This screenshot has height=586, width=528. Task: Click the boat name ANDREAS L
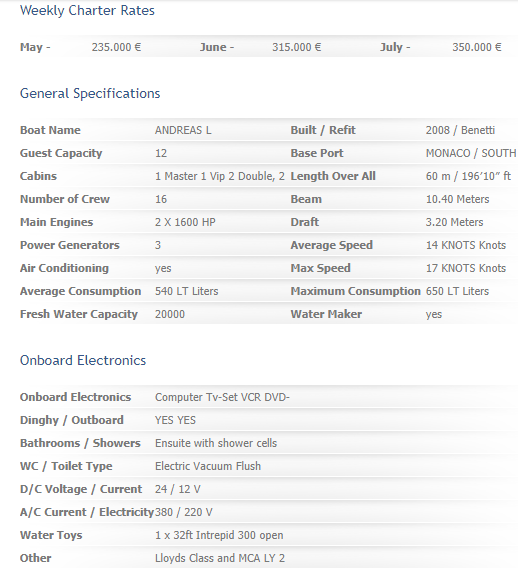coord(183,130)
